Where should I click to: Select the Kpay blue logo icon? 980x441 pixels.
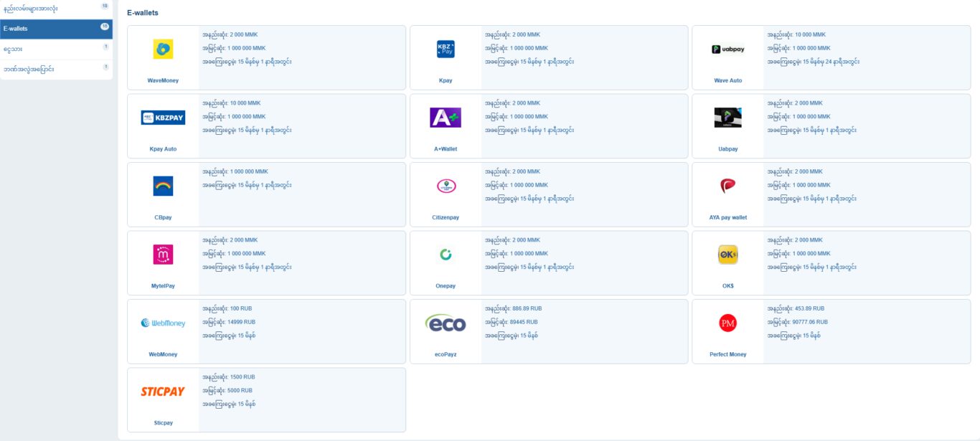point(446,49)
